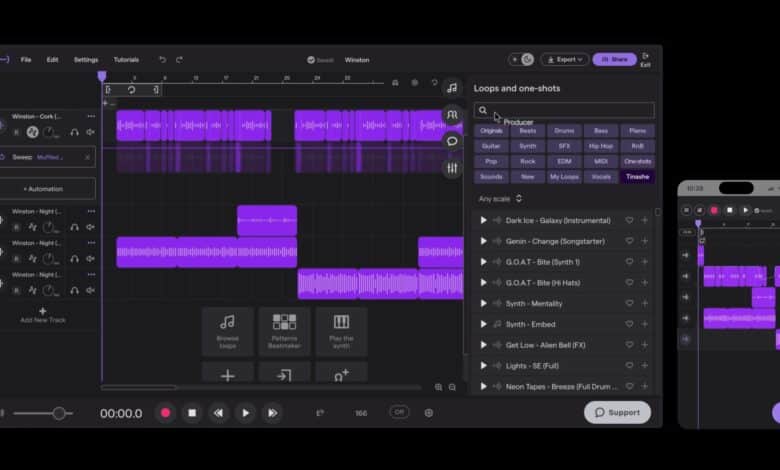This screenshot has height=470, width=780.
Task: Preview the Genin - Change (Songstarter) loop
Action: (483, 241)
